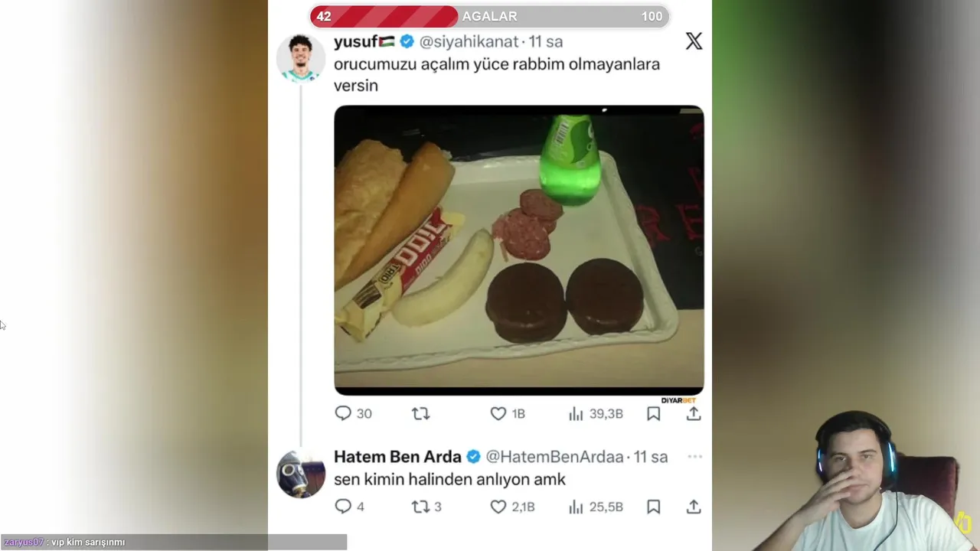Share yusuf's tweet via upload icon
980x551 pixels.
(x=694, y=413)
